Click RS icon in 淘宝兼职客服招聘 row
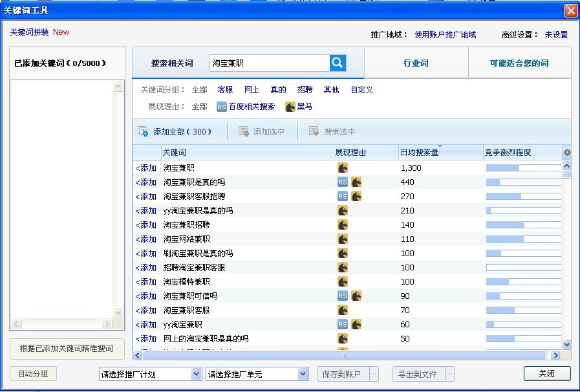The width and height of the screenshot is (580, 392). coord(343,197)
